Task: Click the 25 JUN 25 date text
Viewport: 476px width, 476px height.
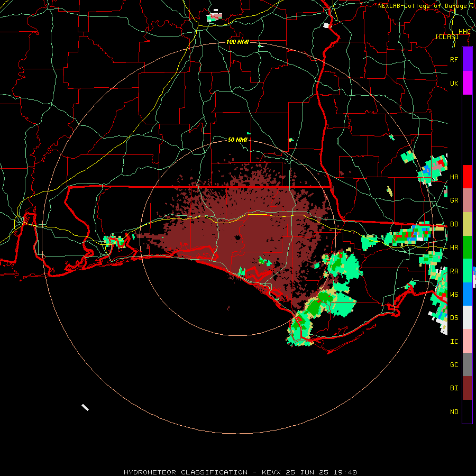Action: tap(307, 472)
